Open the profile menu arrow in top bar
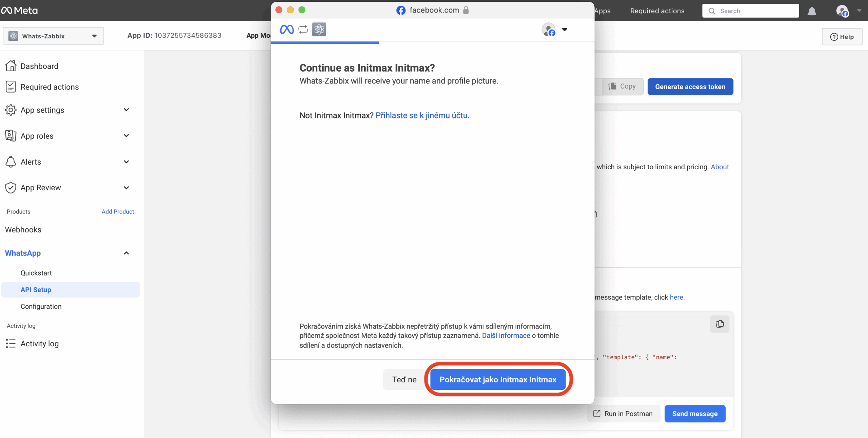868x438 pixels. (859, 11)
